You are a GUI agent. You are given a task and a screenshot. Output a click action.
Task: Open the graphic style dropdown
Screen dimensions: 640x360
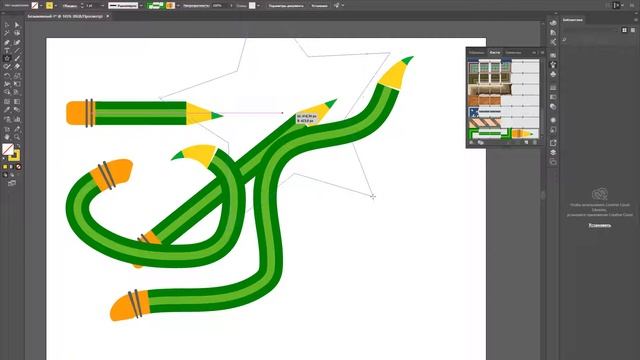[x=258, y=6]
